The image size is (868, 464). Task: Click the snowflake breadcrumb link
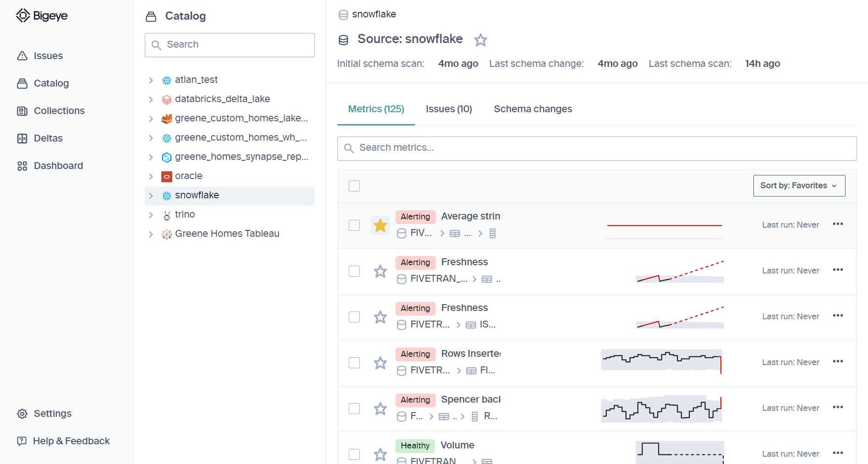pyautogui.click(x=374, y=14)
